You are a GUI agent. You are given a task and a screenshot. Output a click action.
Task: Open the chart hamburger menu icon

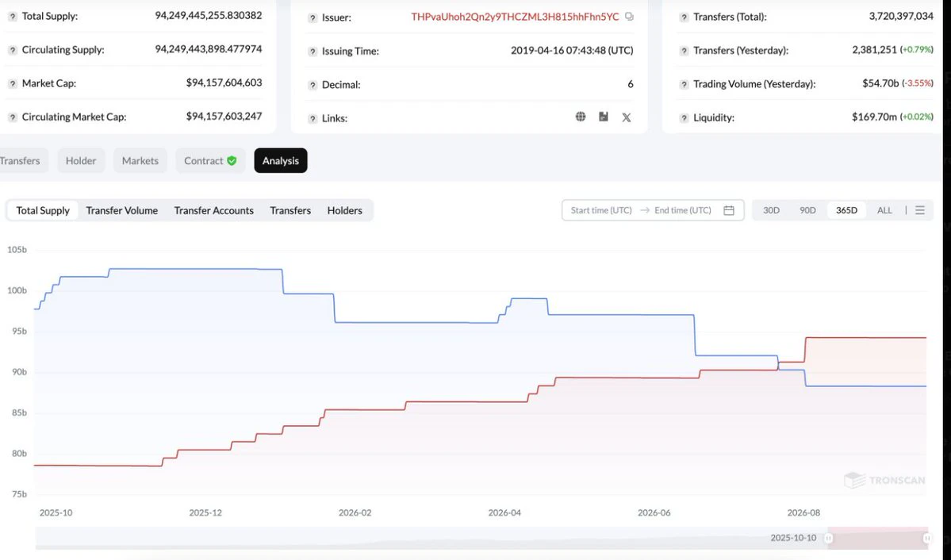pyautogui.click(x=920, y=210)
